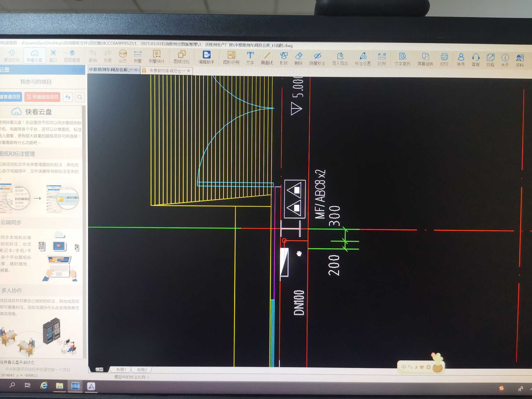Switch to 布局2 layout tab

142,370
